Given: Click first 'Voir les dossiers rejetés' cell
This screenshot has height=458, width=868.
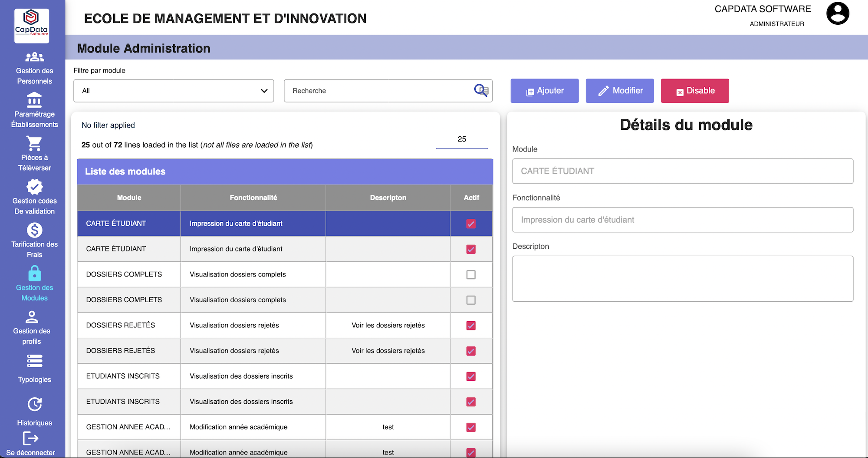Looking at the screenshot, I should tap(388, 325).
